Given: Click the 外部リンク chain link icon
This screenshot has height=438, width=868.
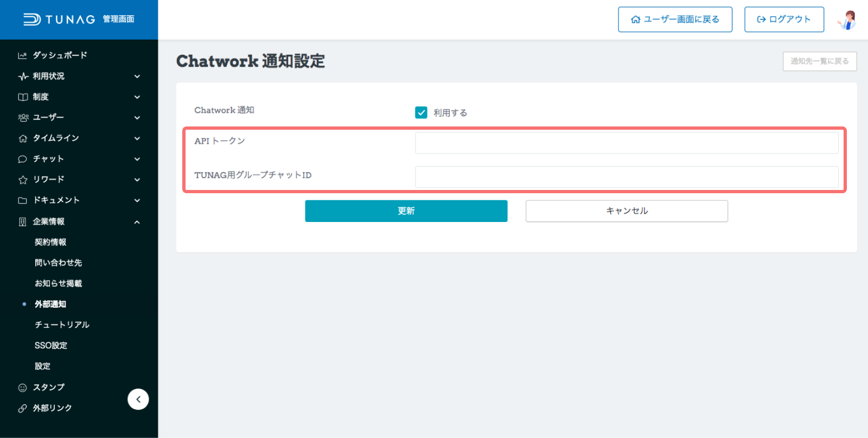Looking at the screenshot, I should (x=22, y=408).
